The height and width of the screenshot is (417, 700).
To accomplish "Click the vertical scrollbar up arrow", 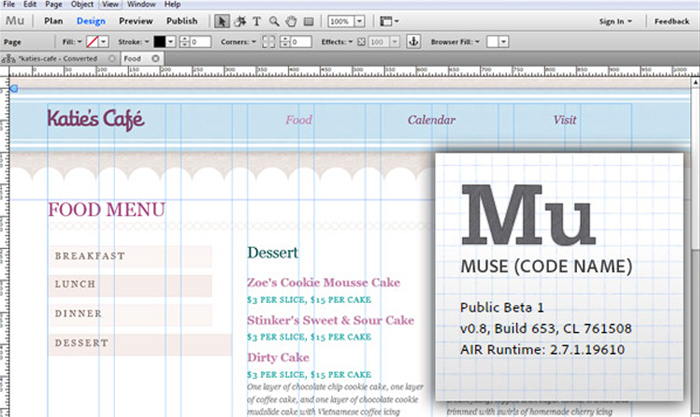I will (695, 83).
